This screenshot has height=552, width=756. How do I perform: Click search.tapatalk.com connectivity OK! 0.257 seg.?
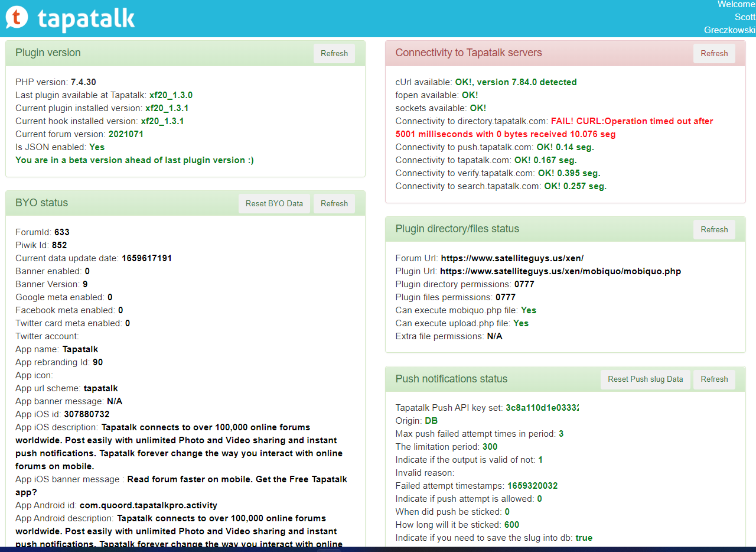coord(575,186)
